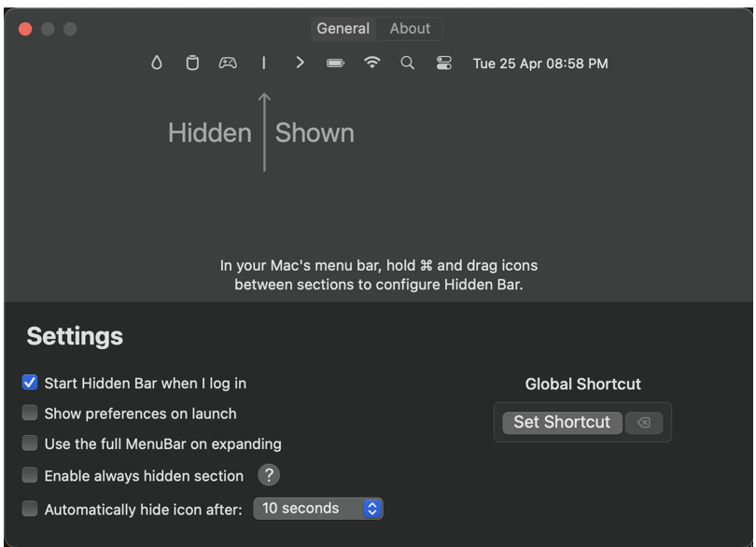This screenshot has width=756, height=547.
Task: Click the cylinder bucket icon in preview bar
Action: [192, 63]
